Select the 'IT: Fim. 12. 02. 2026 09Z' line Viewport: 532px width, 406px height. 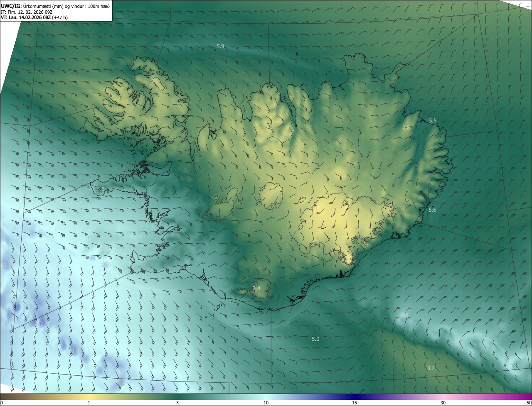click(26, 12)
